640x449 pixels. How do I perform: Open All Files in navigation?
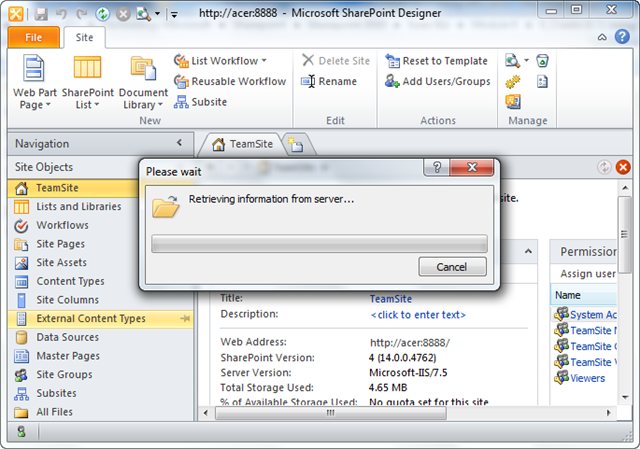coord(100,412)
